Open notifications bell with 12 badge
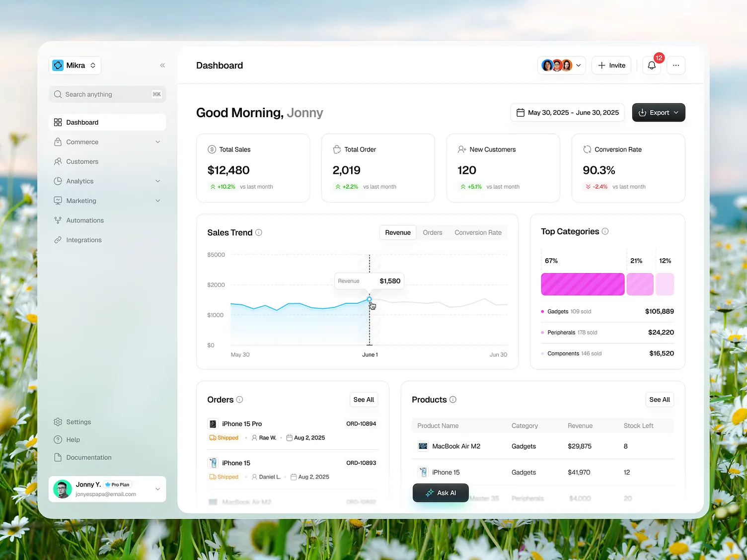This screenshot has height=560, width=747. click(x=652, y=66)
